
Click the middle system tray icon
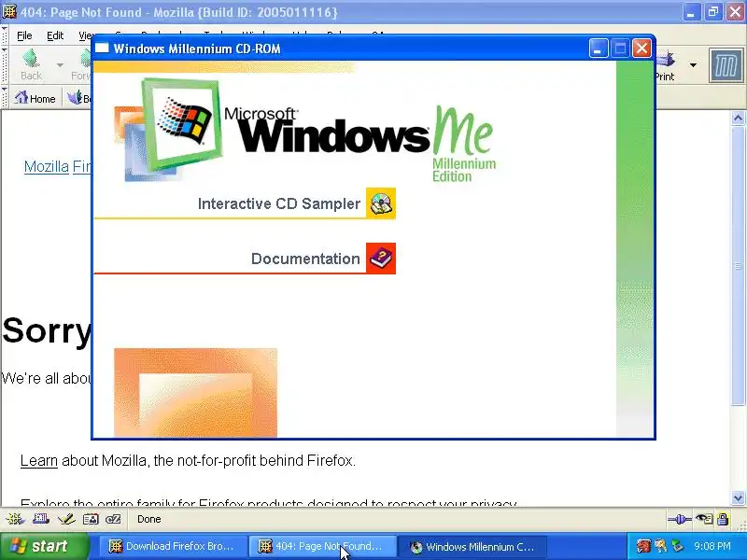tap(661, 546)
